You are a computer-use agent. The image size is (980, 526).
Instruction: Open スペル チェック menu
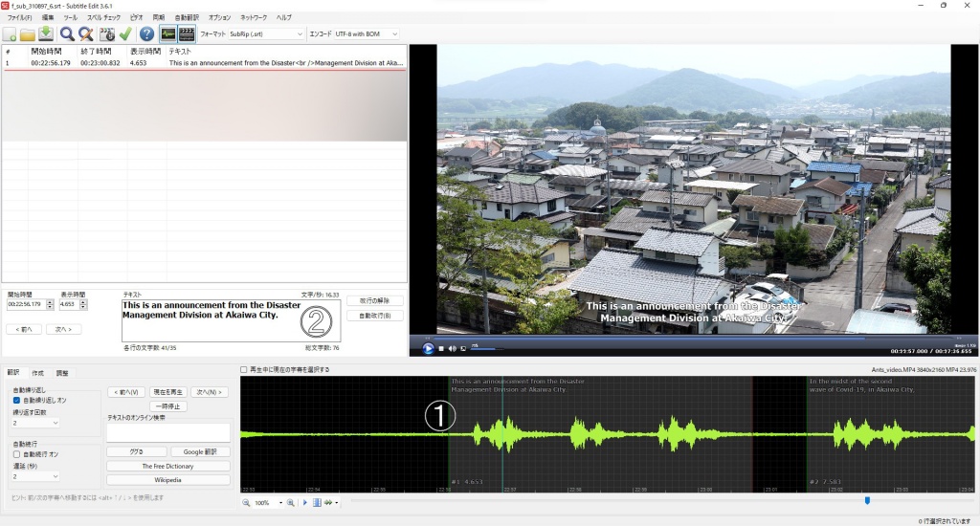[103, 17]
